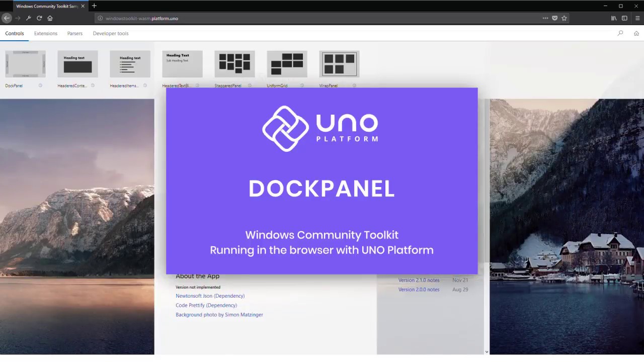Click the site info icon in address bar
The width and height of the screenshot is (644, 362).
[100, 18]
